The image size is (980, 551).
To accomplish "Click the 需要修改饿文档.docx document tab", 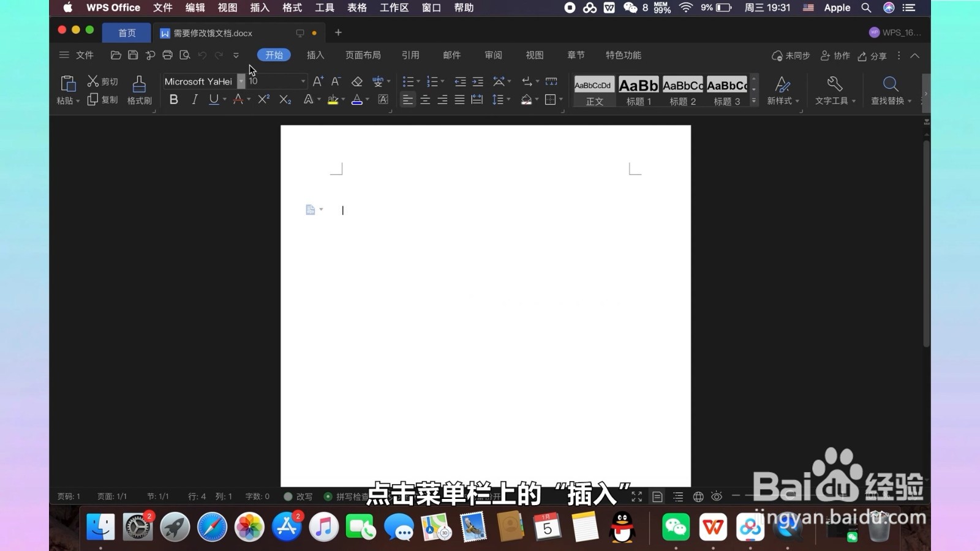I will coord(212,32).
